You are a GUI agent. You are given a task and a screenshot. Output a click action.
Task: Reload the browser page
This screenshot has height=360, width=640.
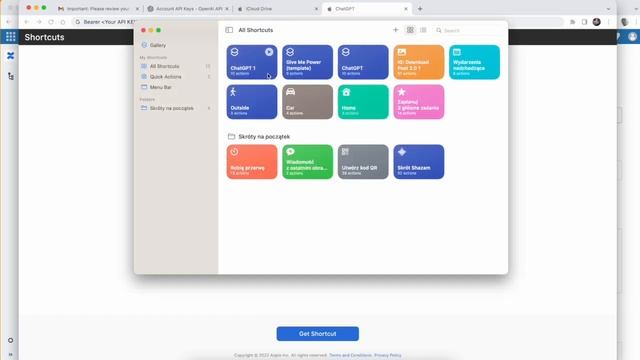pos(51,22)
